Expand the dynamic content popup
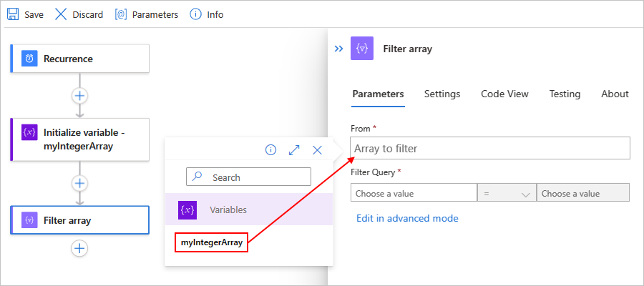 pos(294,150)
